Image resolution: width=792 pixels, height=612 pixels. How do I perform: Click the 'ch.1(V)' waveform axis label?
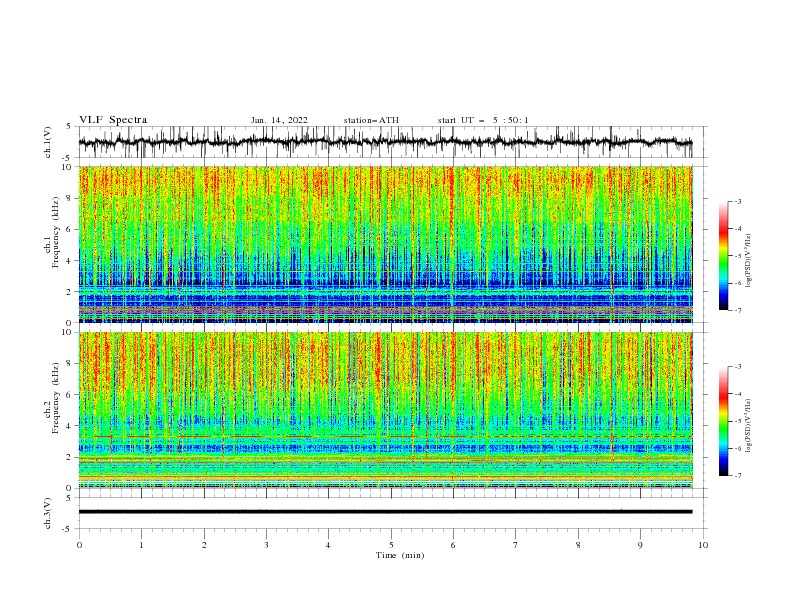pos(48,142)
